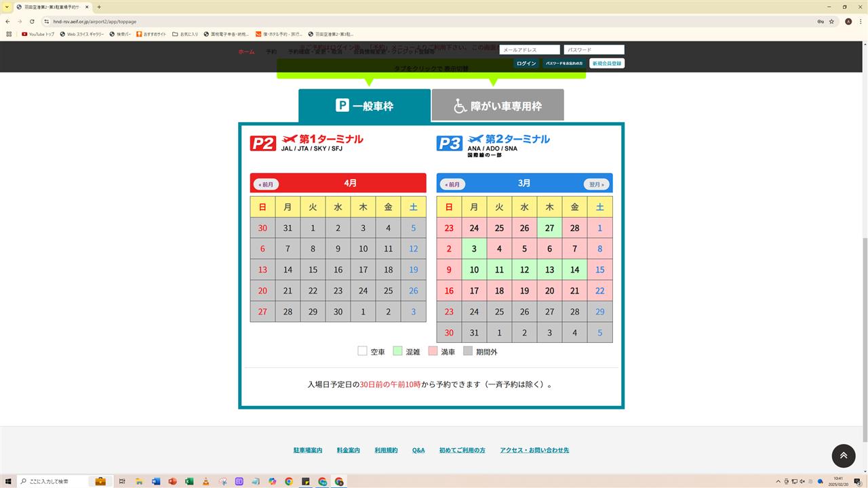Open Task View on taskbar
This screenshot has width=868, height=488.
pos(123,481)
